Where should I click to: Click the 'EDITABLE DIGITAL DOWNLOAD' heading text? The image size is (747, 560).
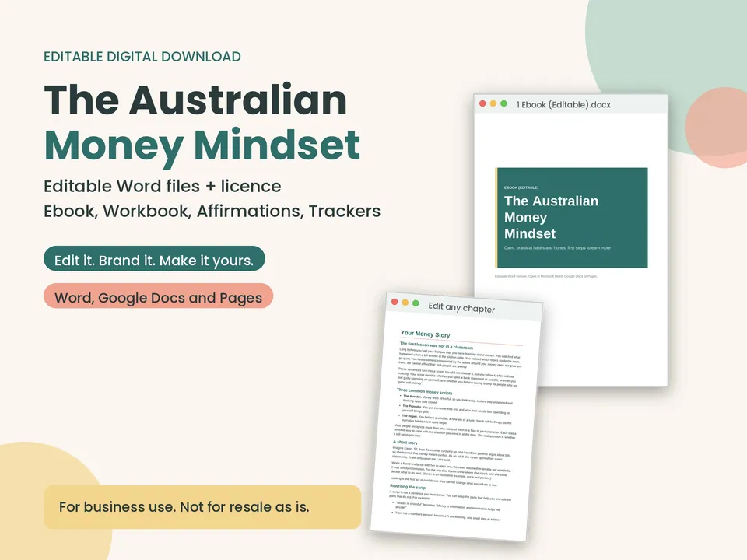click(142, 57)
